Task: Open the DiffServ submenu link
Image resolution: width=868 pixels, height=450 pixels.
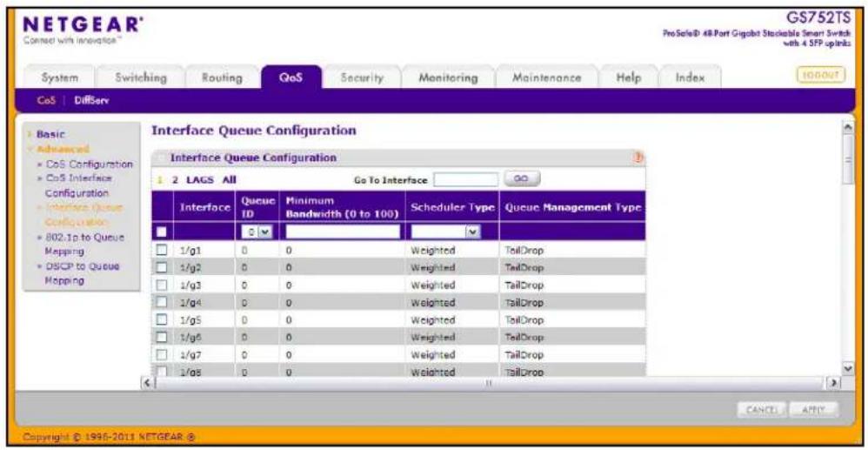Action: click(83, 101)
